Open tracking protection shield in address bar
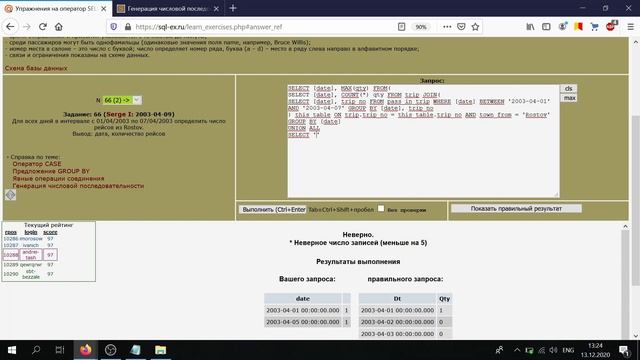 point(114,27)
